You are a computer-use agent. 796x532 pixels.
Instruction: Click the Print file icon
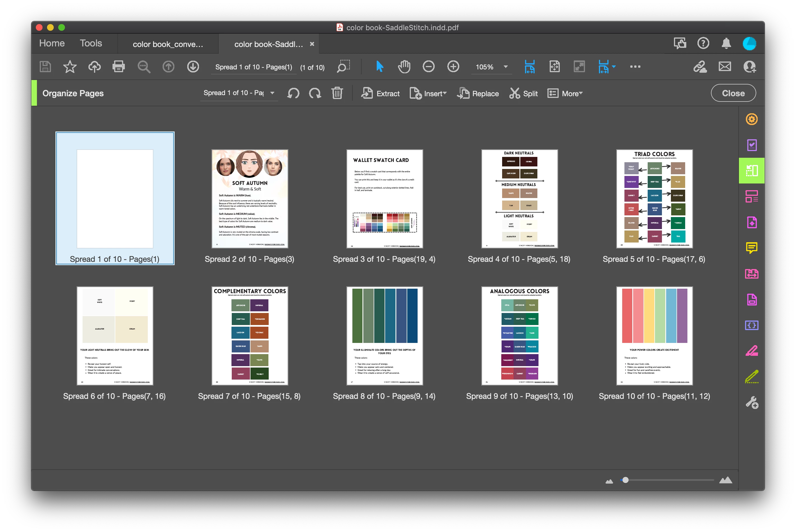click(x=118, y=67)
